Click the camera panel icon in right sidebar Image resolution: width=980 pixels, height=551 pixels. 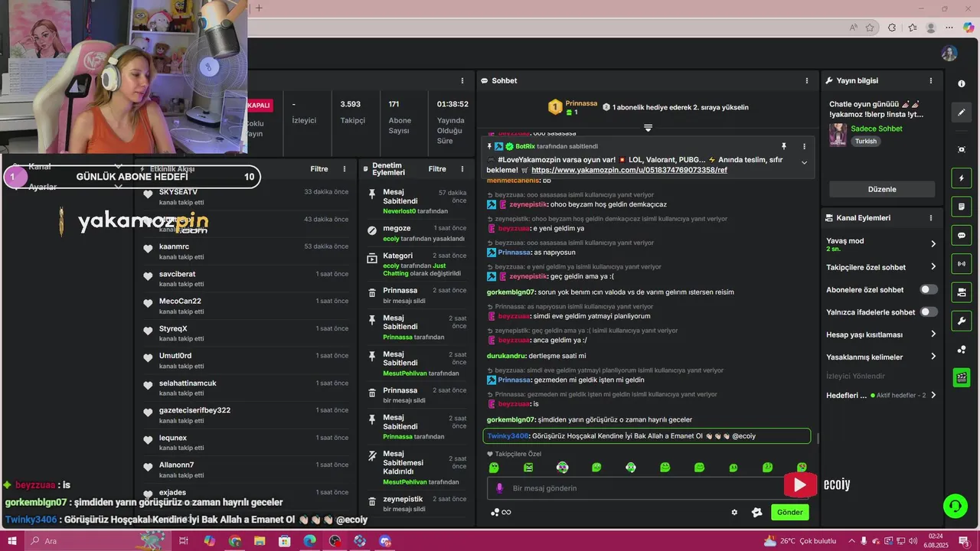pos(962,292)
